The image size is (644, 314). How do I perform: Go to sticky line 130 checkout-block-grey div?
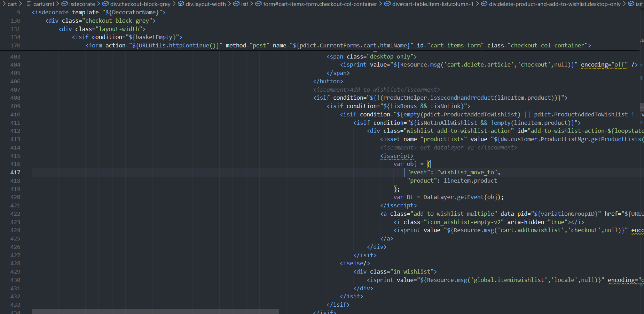pos(100,21)
